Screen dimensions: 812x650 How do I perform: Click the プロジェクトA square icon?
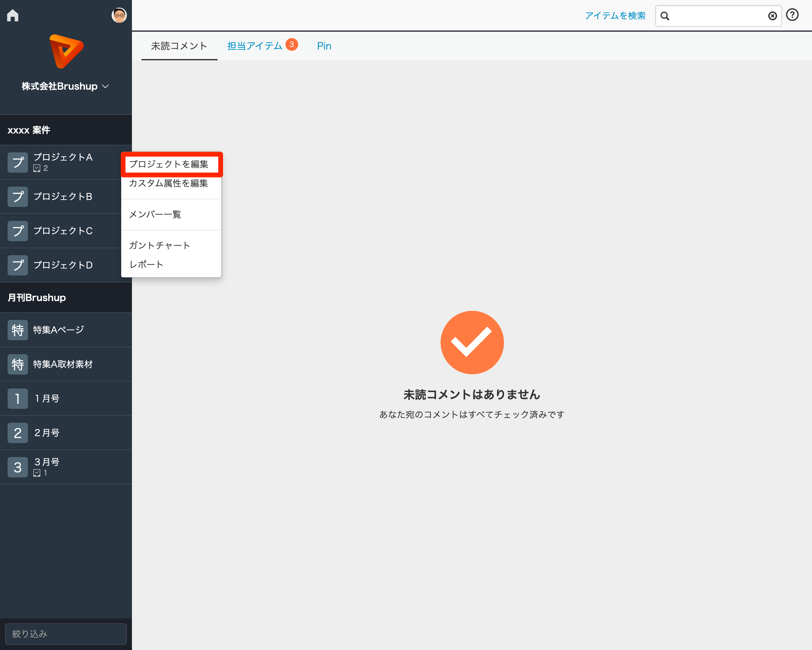pos(18,162)
